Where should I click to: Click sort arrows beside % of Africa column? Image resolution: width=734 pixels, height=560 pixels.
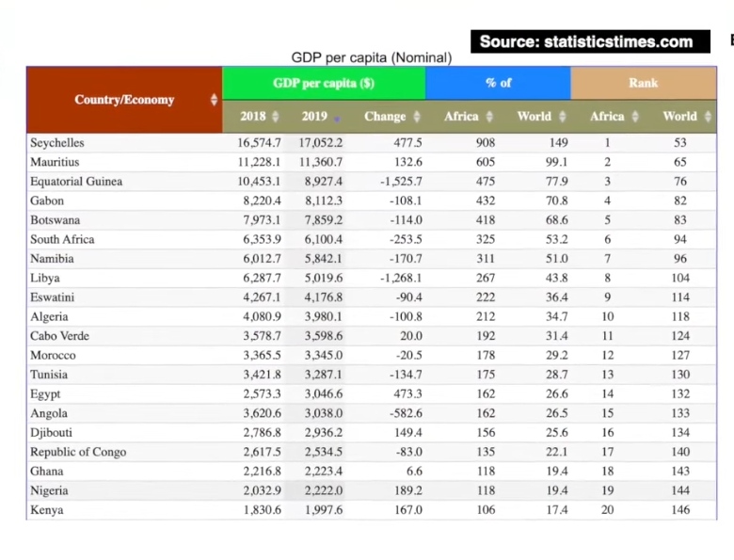point(489,116)
